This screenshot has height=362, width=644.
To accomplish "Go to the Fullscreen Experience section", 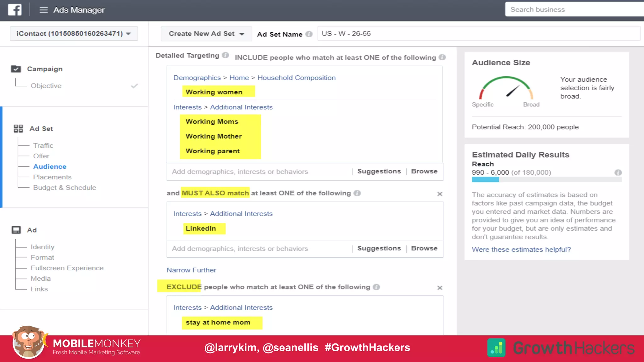I will coord(67,268).
